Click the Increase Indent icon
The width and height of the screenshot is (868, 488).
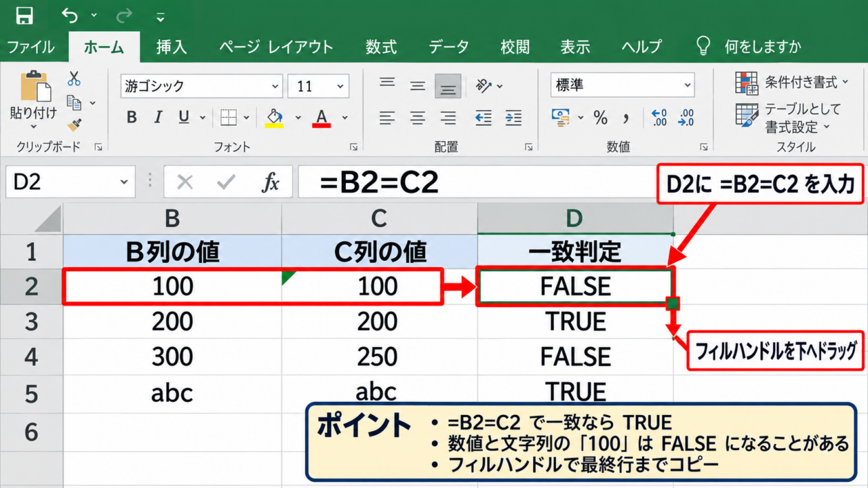pyautogui.click(x=514, y=118)
